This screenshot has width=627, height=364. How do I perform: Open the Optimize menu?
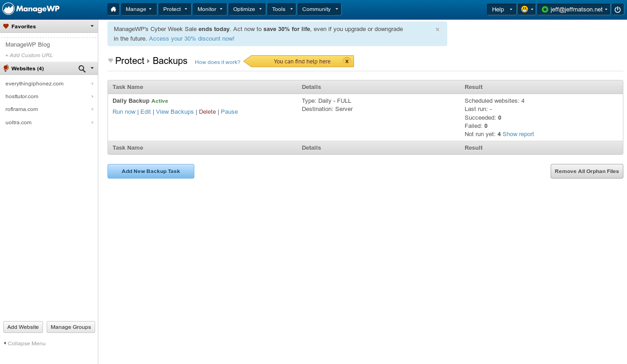point(247,9)
